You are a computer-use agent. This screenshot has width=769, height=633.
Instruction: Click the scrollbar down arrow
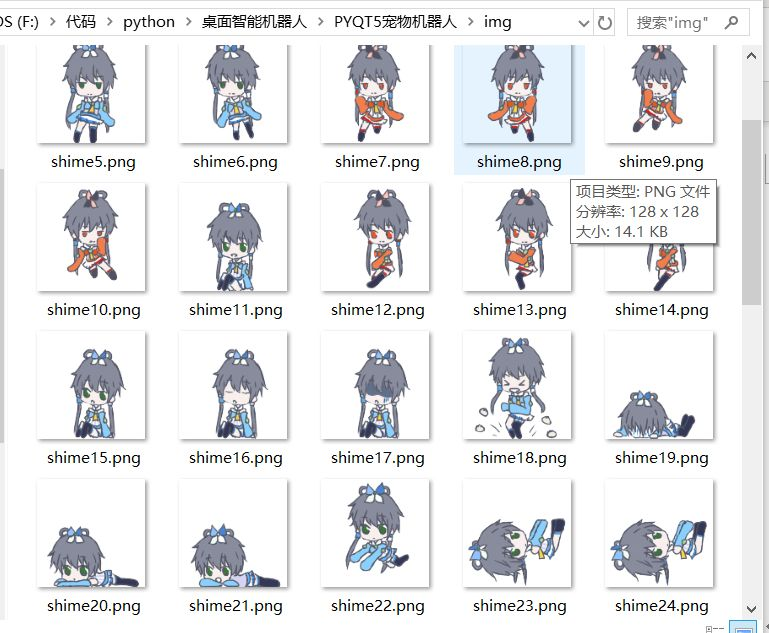click(751, 609)
